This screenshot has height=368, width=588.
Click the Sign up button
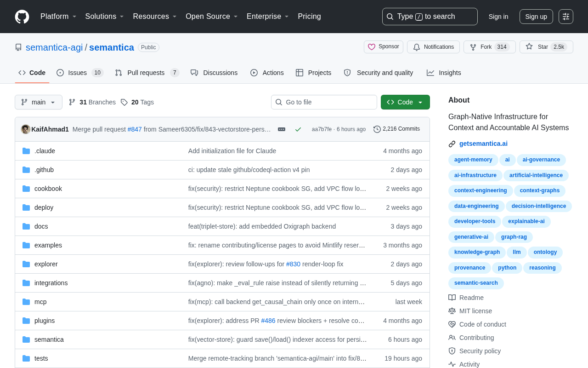click(x=536, y=17)
